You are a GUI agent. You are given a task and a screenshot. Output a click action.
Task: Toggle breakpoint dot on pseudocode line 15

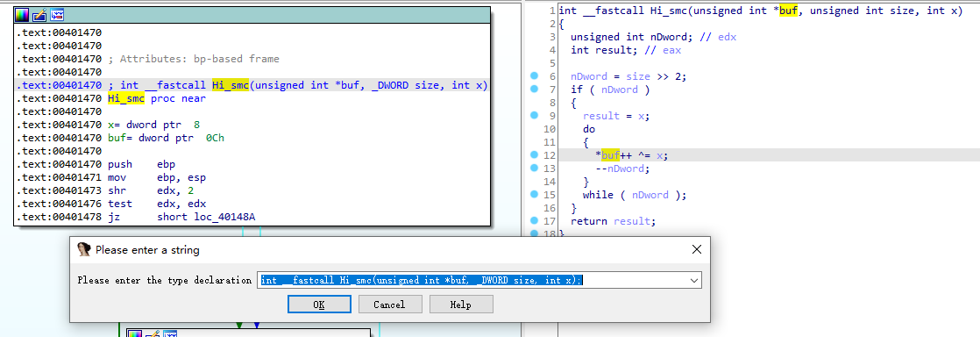pos(534,194)
